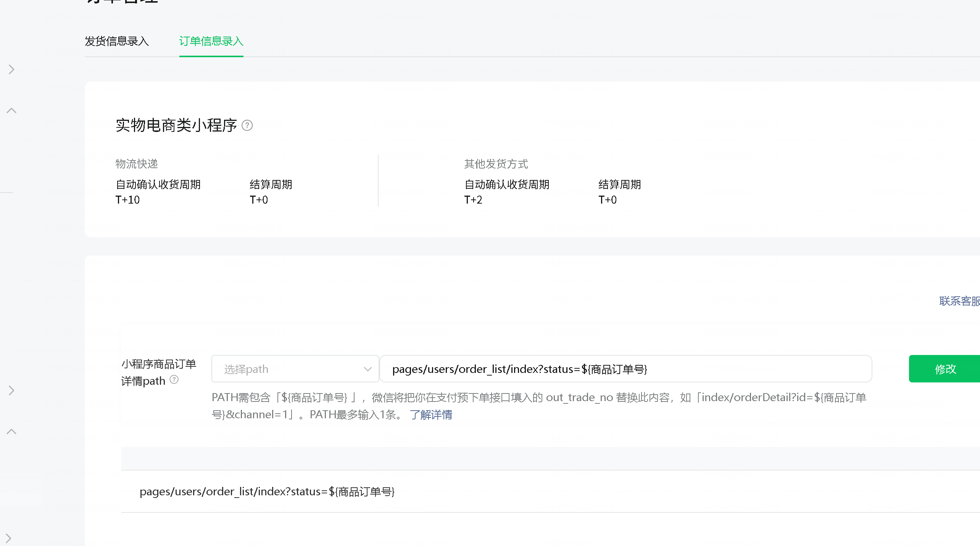Click the 其他发货方式 heading

coord(496,164)
